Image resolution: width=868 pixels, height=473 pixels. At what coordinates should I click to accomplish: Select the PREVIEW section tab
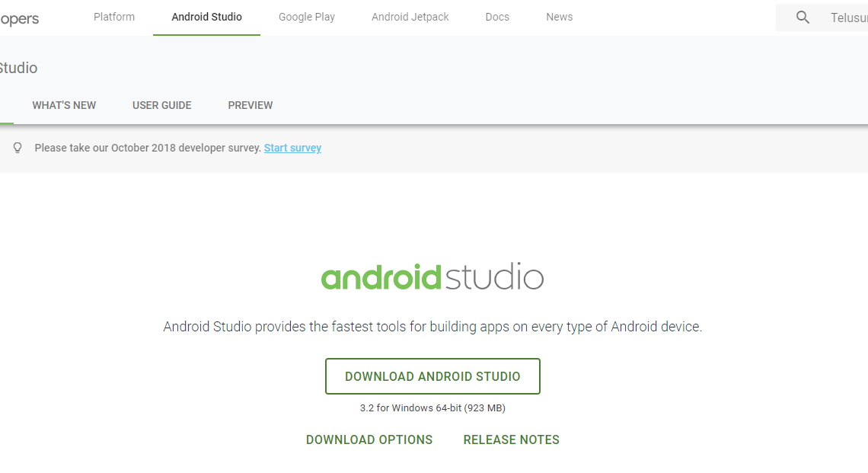click(x=251, y=105)
